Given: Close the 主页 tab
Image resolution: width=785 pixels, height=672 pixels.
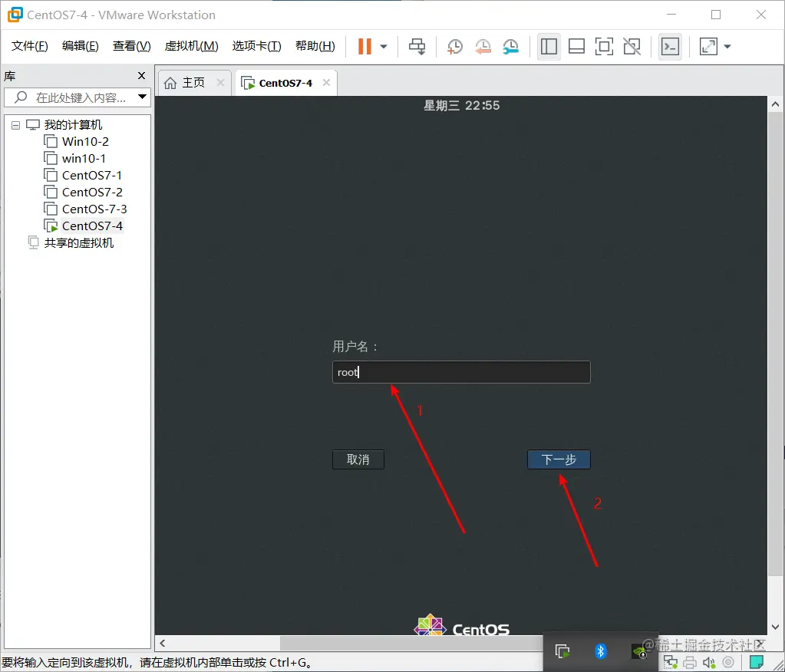Looking at the screenshot, I should click(220, 83).
